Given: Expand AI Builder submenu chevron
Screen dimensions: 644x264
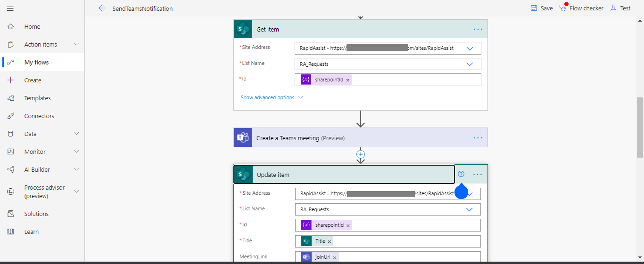Looking at the screenshot, I should [x=76, y=169].
